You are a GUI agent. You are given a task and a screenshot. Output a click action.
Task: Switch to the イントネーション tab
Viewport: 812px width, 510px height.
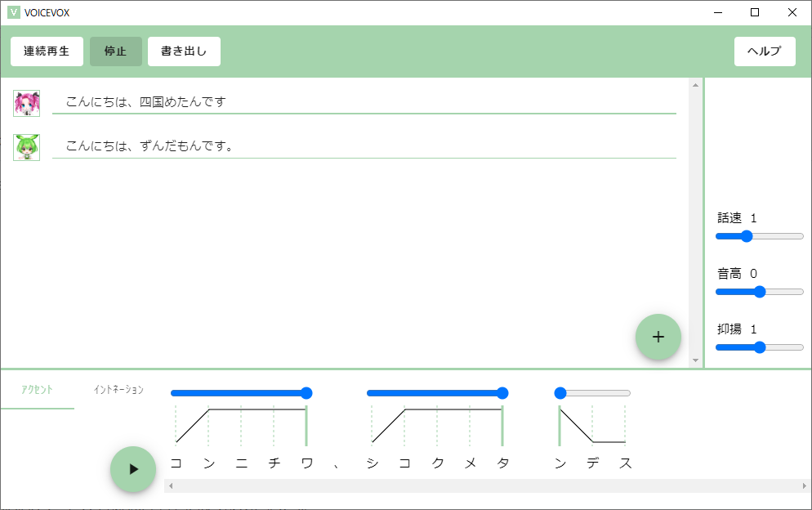point(119,390)
